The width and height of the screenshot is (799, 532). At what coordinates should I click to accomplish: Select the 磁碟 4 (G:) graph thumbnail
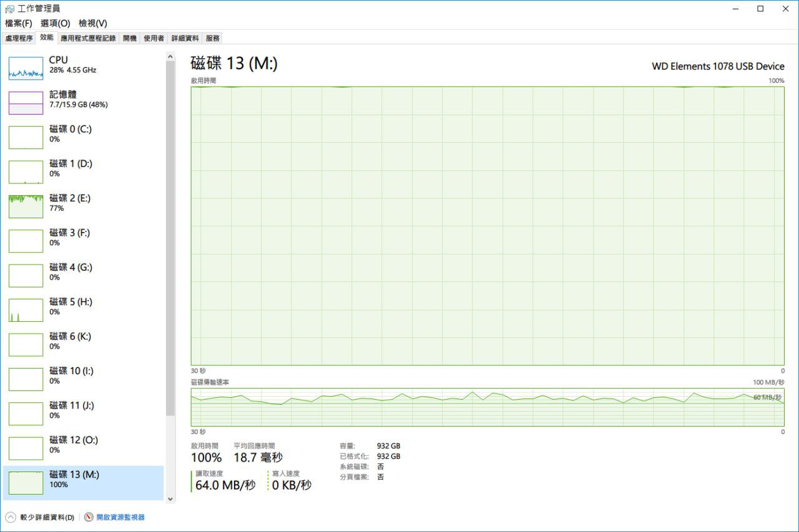click(x=26, y=275)
